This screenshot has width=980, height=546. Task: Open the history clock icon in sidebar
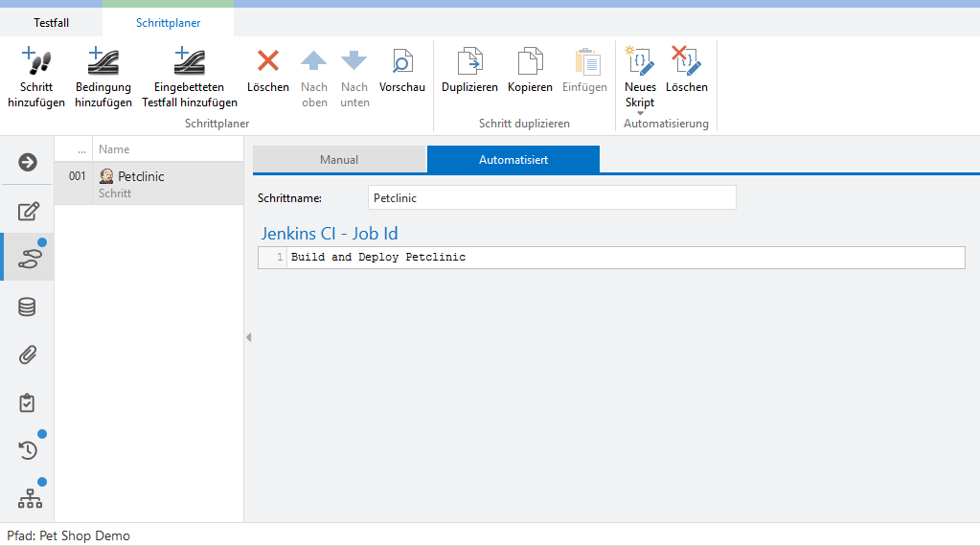pos(28,450)
